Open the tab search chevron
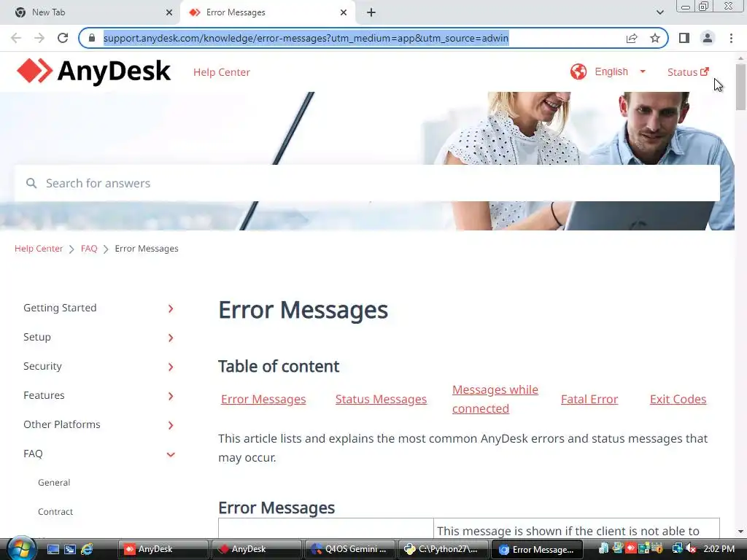The width and height of the screenshot is (747, 560). pyautogui.click(x=659, y=12)
